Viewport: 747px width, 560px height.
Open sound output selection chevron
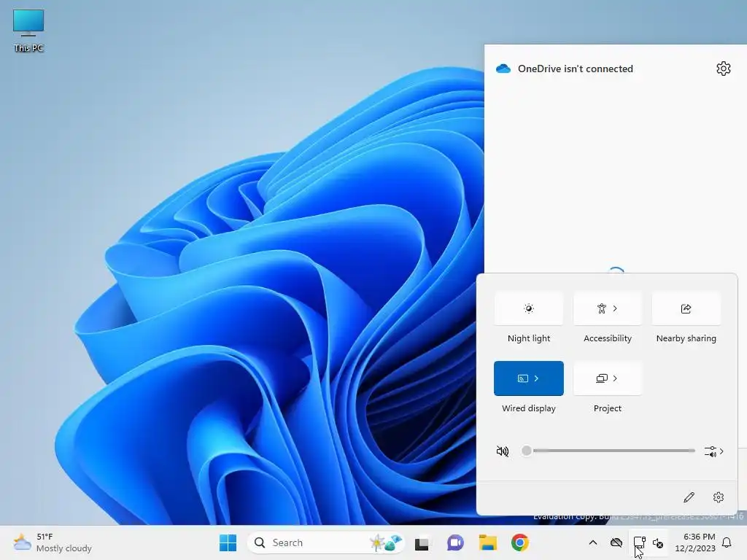pyautogui.click(x=713, y=451)
